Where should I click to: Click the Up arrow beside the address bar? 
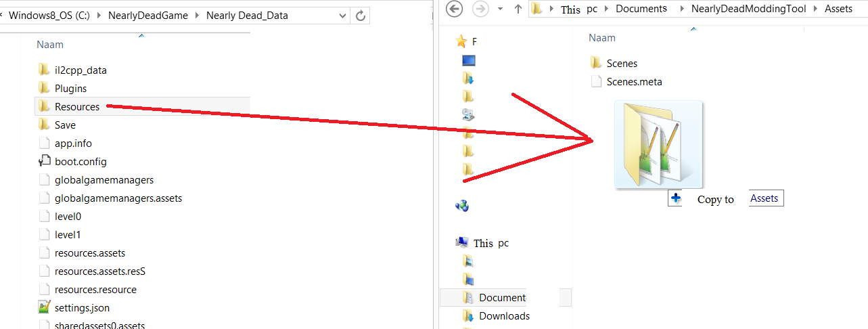point(518,9)
